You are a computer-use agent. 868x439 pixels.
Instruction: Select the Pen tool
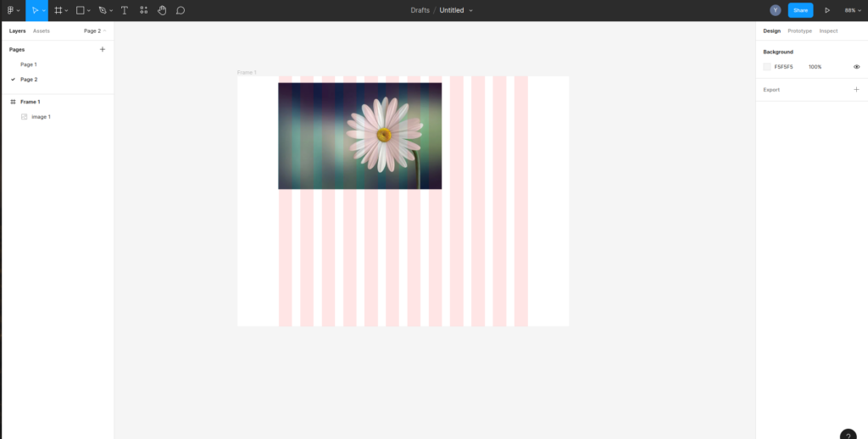[x=103, y=10]
